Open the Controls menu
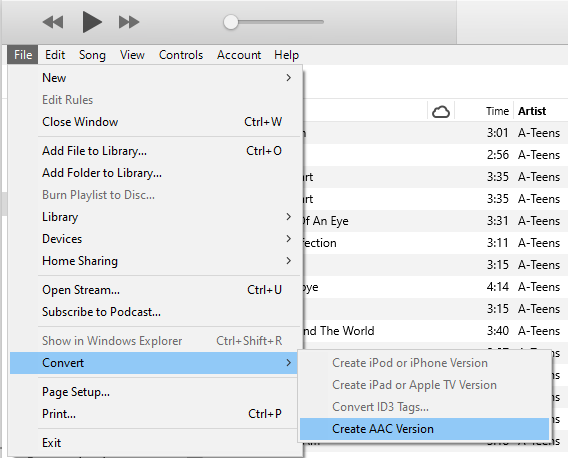The width and height of the screenshot is (568, 458). [181, 55]
